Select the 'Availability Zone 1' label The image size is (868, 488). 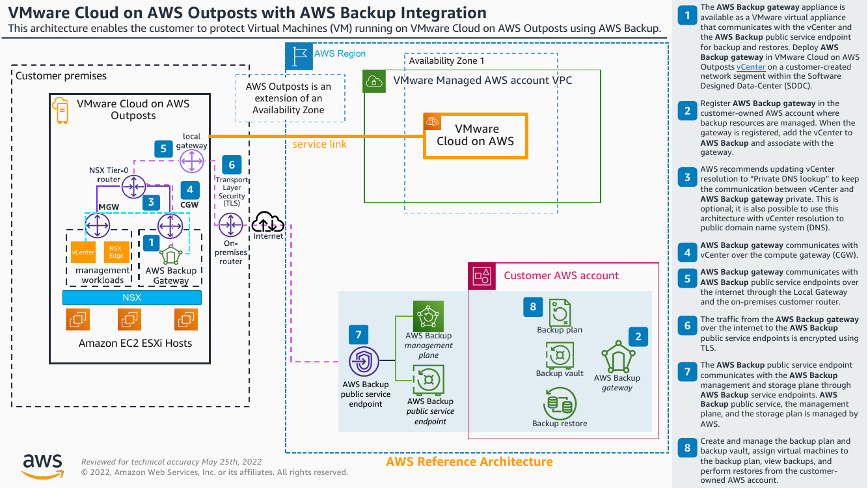pyautogui.click(x=446, y=61)
